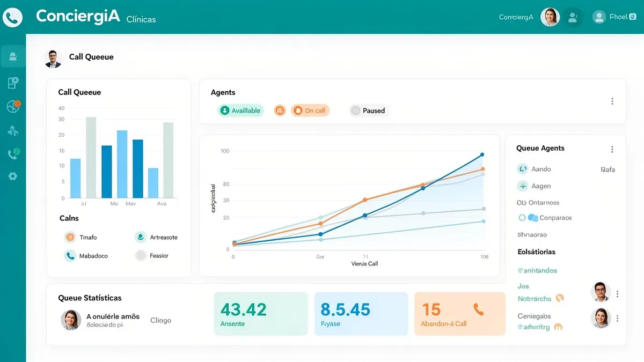The width and height of the screenshot is (644, 362).
Task: Toggle the Paused agents filter
Action: pyautogui.click(x=368, y=110)
